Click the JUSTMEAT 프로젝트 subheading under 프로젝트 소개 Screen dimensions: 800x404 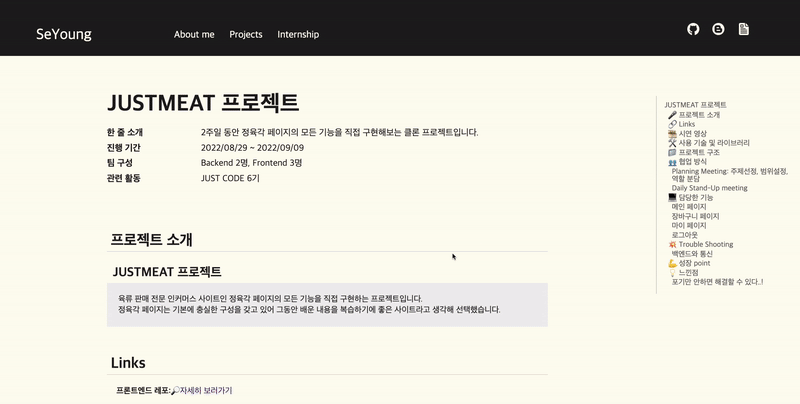click(167, 271)
